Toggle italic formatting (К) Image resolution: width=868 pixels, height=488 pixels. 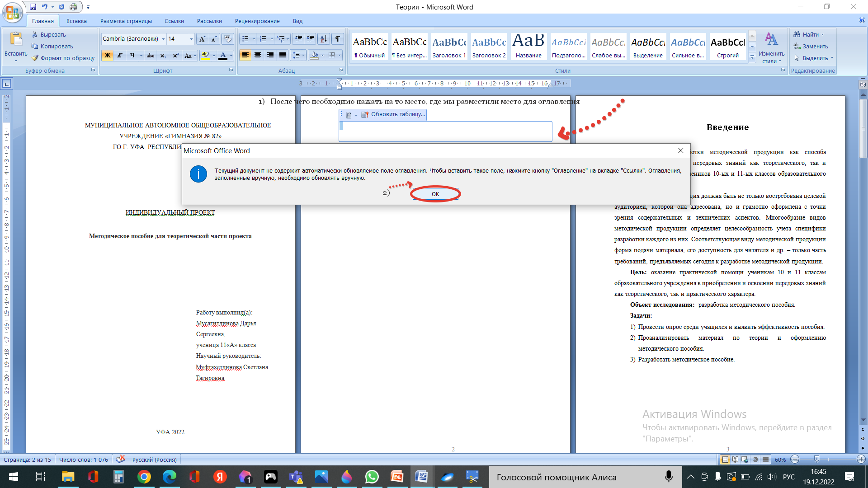119,56
